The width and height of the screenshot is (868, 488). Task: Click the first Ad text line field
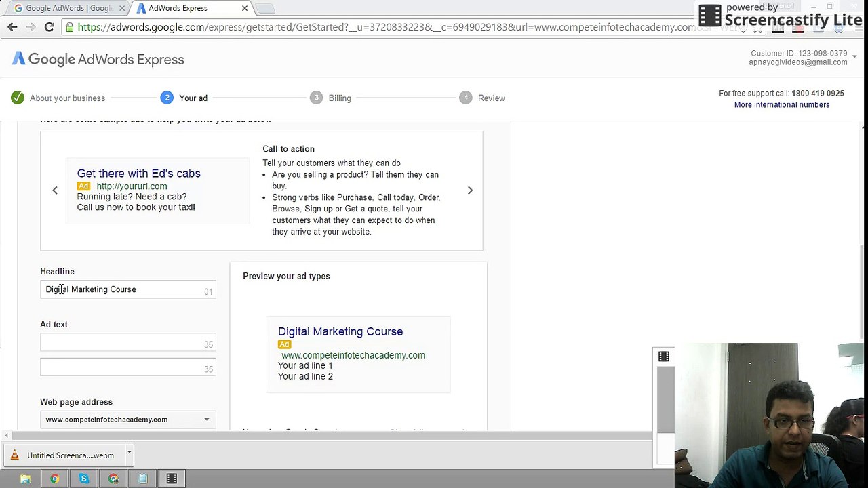pyautogui.click(x=127, y=344)
